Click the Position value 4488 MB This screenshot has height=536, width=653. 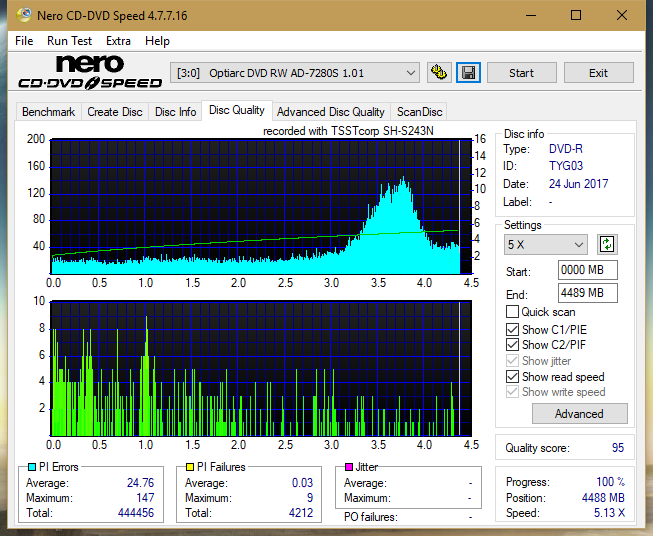click(x=603, y=497)
